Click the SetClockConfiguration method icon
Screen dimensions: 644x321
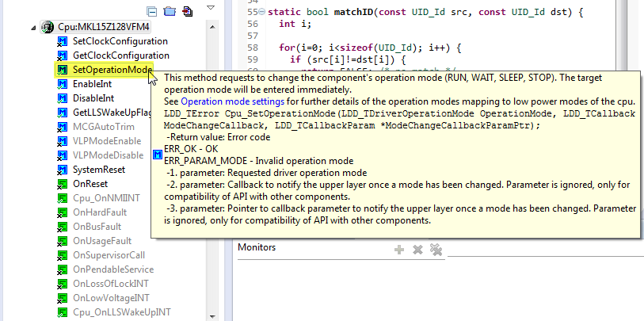(62, 41)
